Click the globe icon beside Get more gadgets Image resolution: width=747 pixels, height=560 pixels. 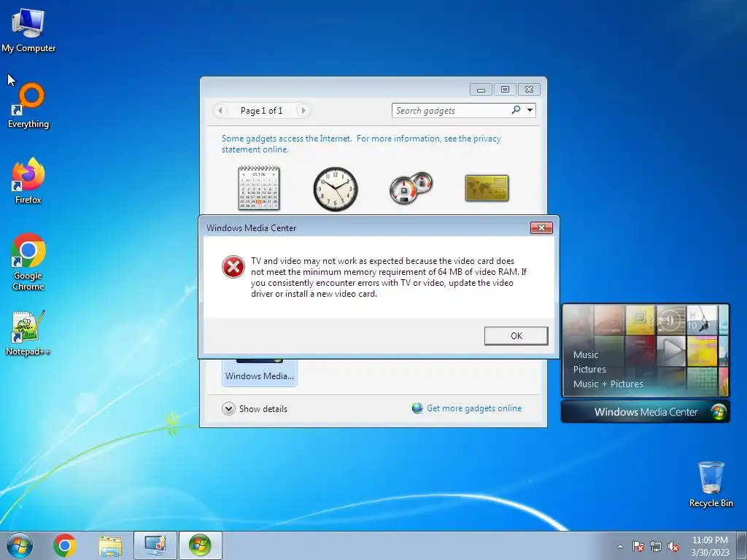(417, 408)
